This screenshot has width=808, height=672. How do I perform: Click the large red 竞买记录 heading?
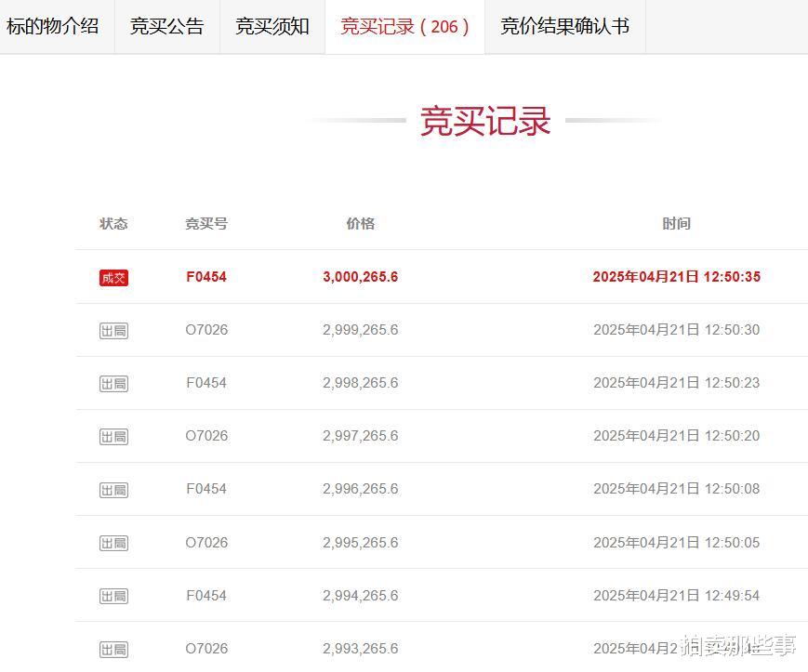[485, 121]
